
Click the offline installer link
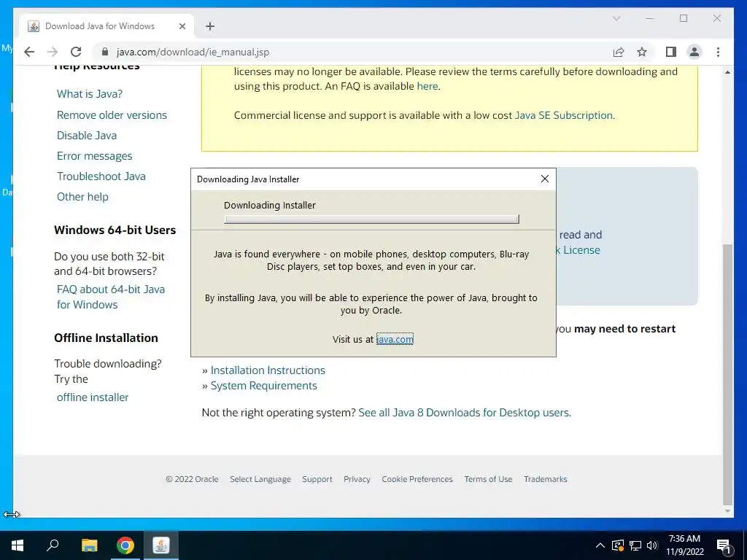[x=93, y=397]
